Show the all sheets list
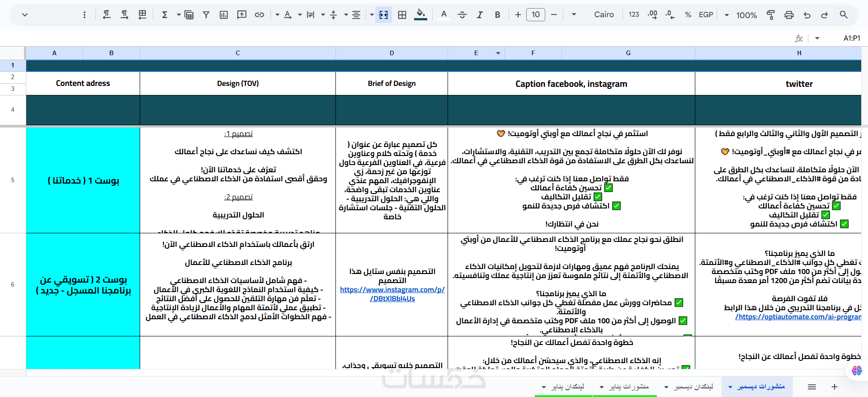868x397 pixels. pyautogui.click(x=812, y=387)
